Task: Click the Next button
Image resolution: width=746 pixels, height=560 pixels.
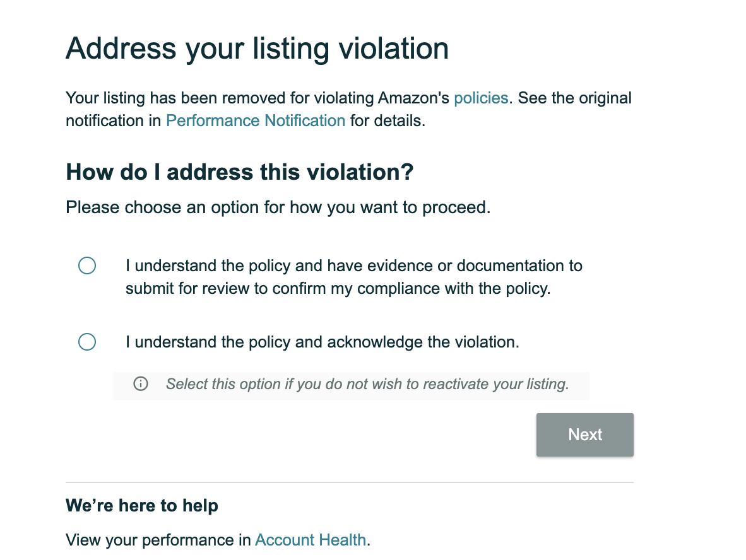Action: [x=584, y=435]
